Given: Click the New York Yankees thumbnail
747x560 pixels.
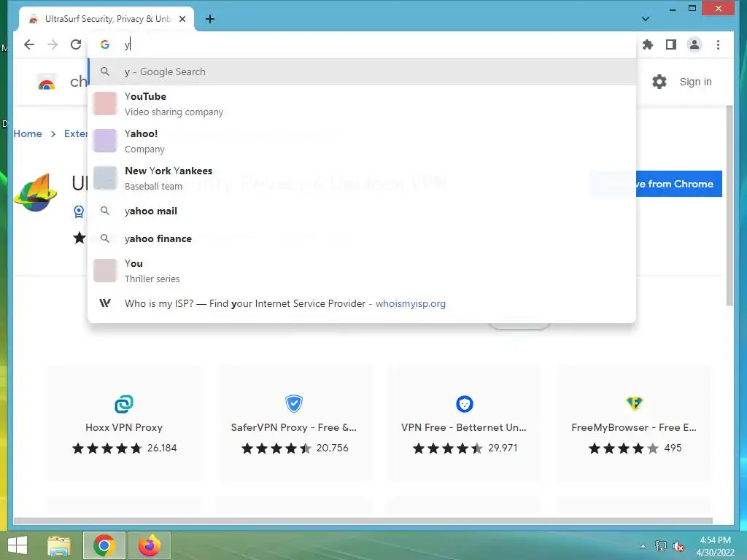Looking at the screenshot, I should [105, 178].
